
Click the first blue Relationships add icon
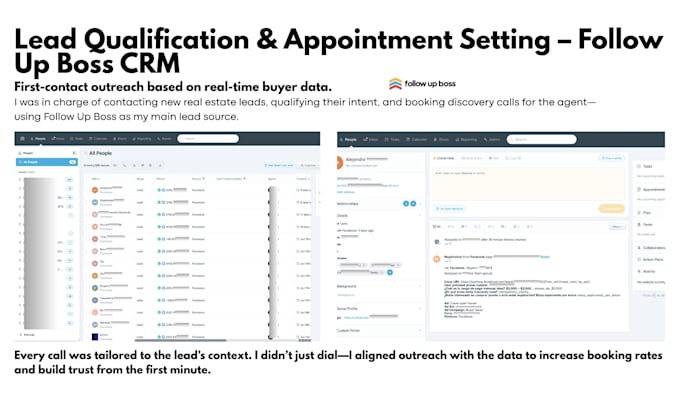(x=406, y=203)
